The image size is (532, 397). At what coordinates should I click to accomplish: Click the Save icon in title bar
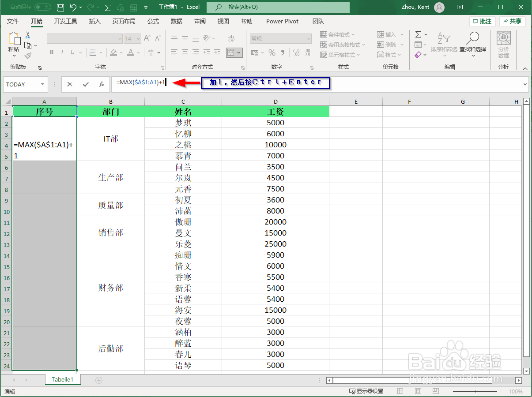61,7
